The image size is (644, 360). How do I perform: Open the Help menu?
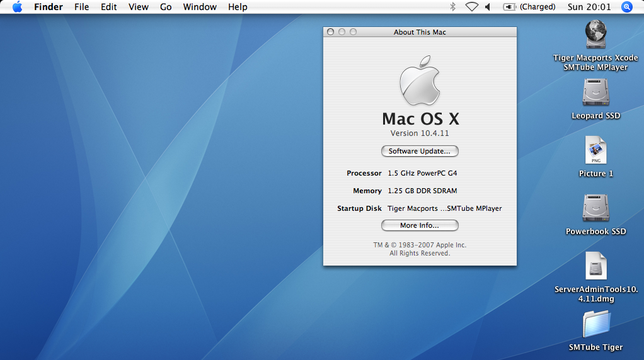click(238, 7)
